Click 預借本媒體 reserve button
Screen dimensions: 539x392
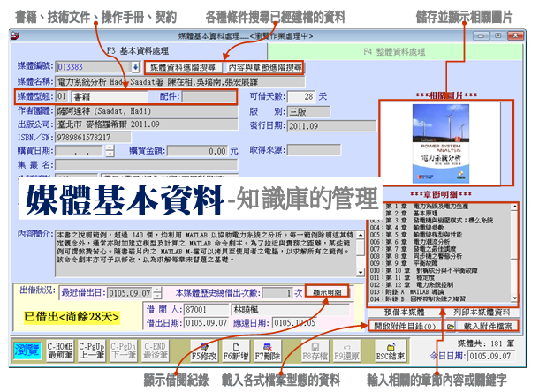coord(404,313)
